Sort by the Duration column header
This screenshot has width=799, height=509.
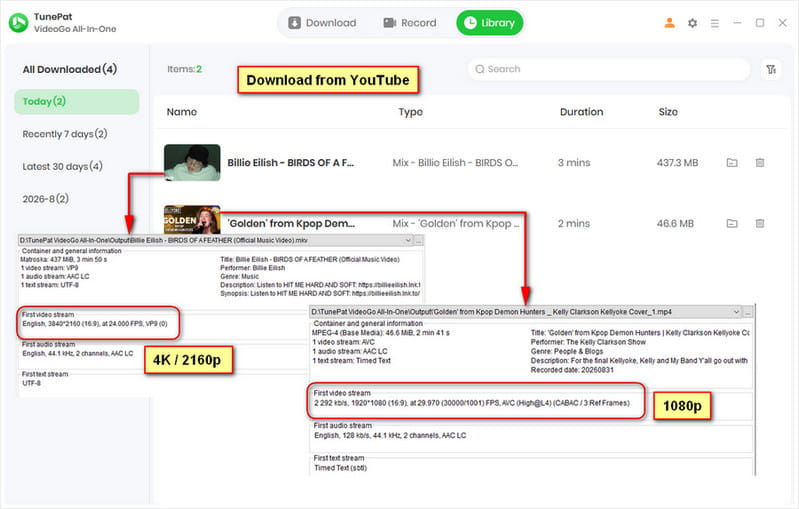tap(581, 112)
